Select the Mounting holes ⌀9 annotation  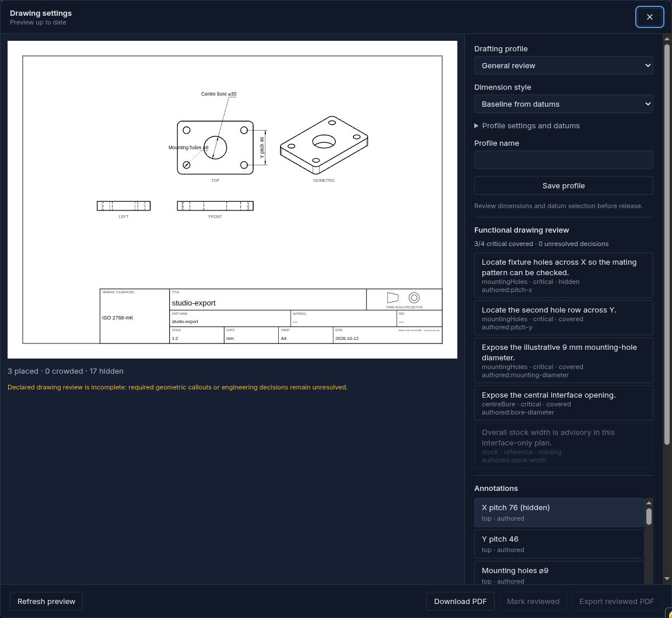pos(558,573)
